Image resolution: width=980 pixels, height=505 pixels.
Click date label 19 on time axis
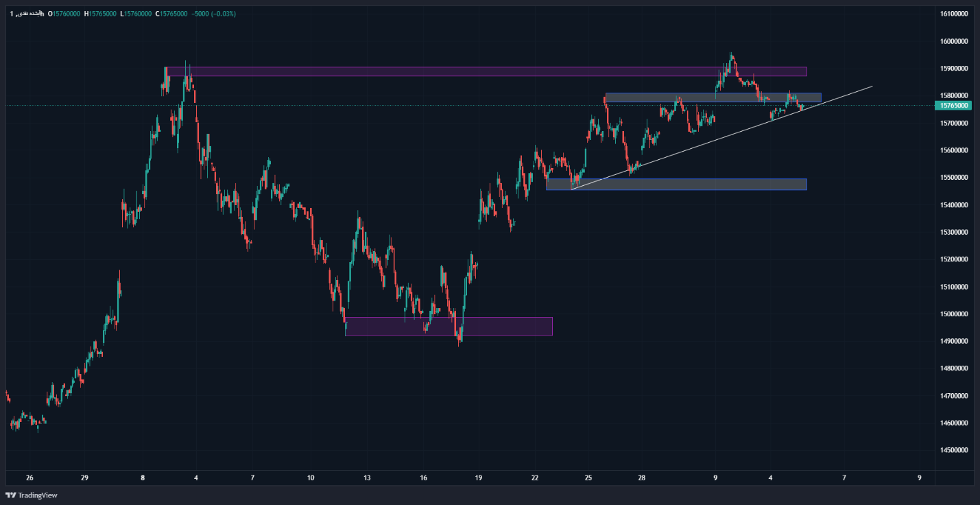pyautogui.click(x=479, y=478)
